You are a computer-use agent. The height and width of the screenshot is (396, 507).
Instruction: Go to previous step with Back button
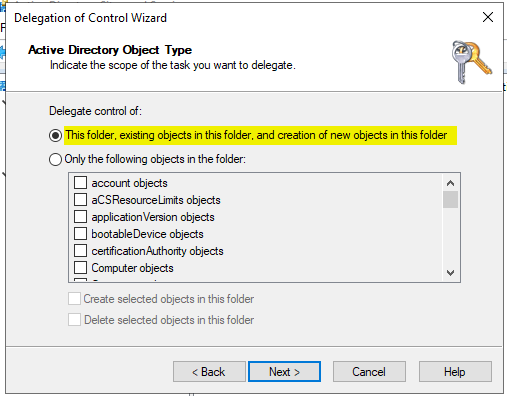click(209, 371)
